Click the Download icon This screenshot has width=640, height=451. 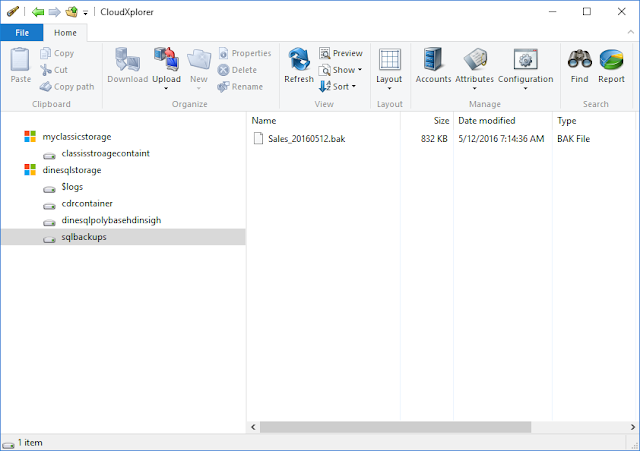127,60
